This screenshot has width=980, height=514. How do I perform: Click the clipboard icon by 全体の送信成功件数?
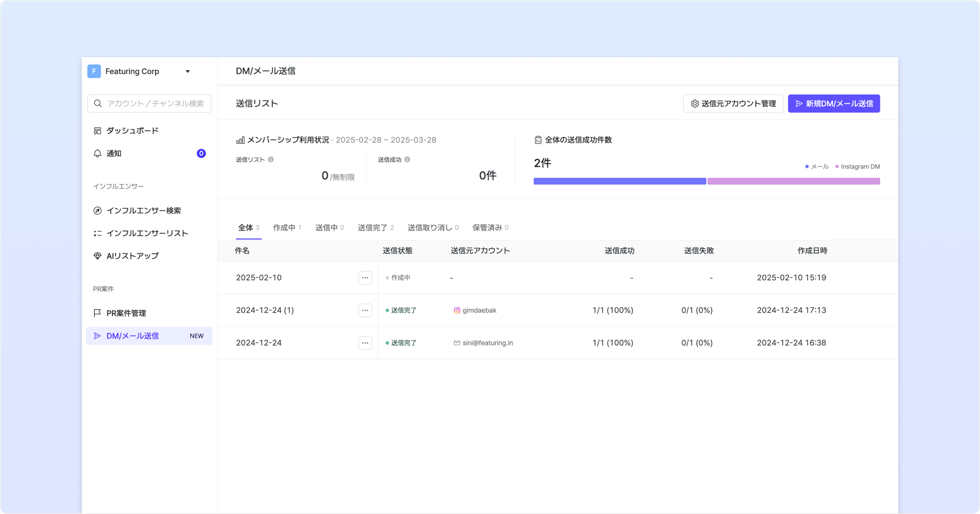click(538, 140)
